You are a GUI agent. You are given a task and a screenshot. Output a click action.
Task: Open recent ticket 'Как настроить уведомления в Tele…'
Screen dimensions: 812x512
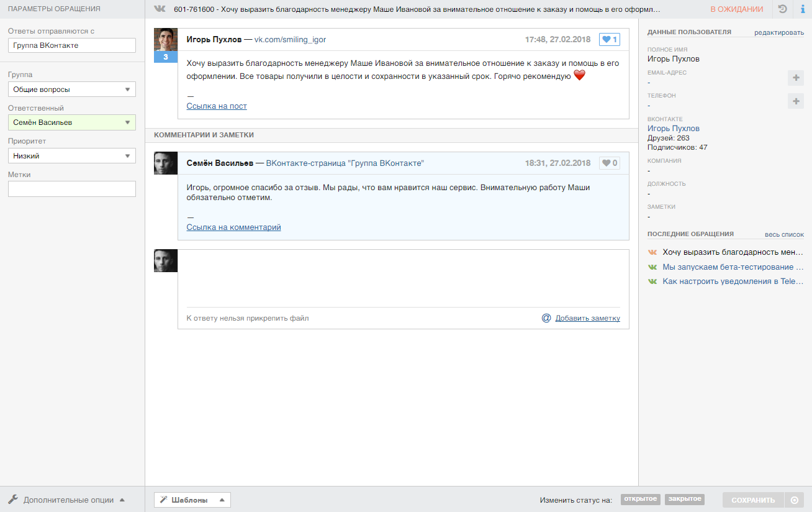[x=733, y=281]
